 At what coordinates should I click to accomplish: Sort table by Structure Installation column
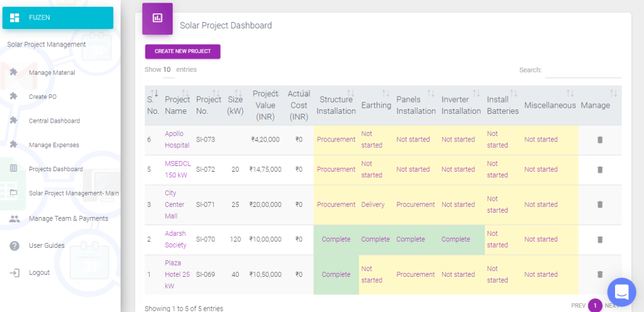[351, 94]
